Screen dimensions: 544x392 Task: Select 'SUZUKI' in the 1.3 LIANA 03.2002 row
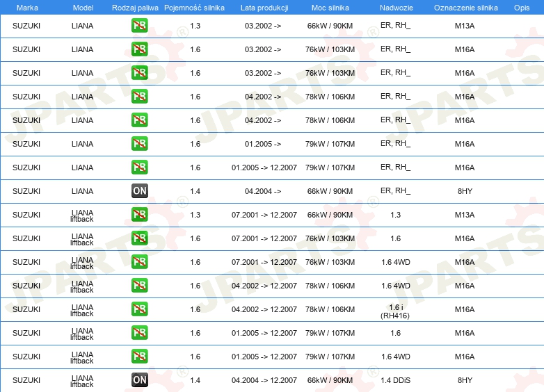click(26, 26)
